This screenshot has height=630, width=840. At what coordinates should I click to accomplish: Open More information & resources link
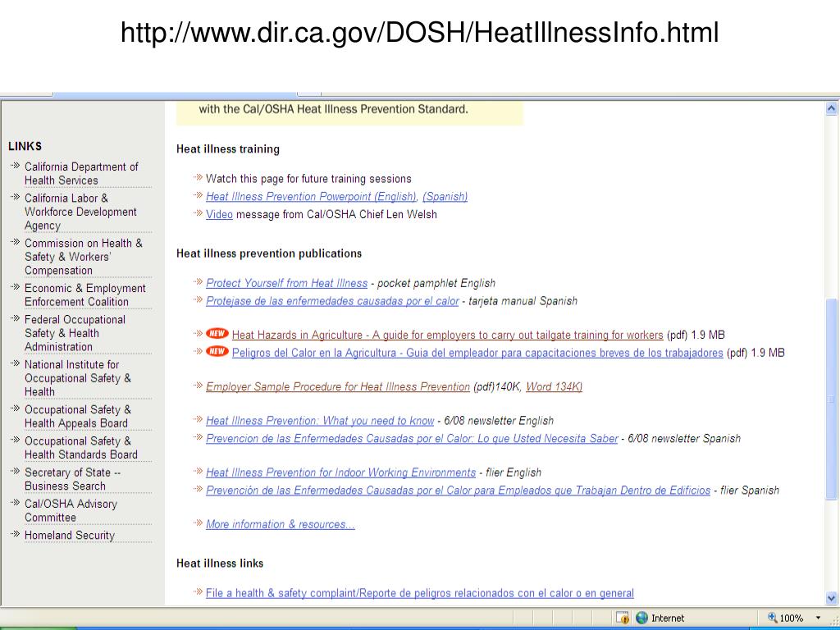click(281, 524)
